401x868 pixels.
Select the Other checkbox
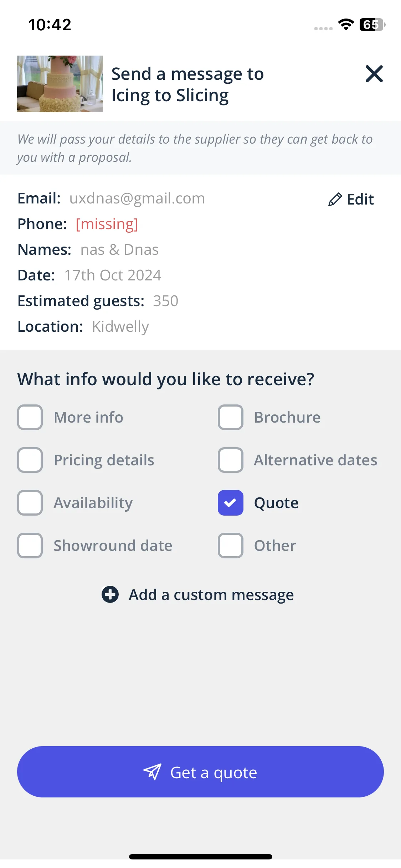(231, 546)
